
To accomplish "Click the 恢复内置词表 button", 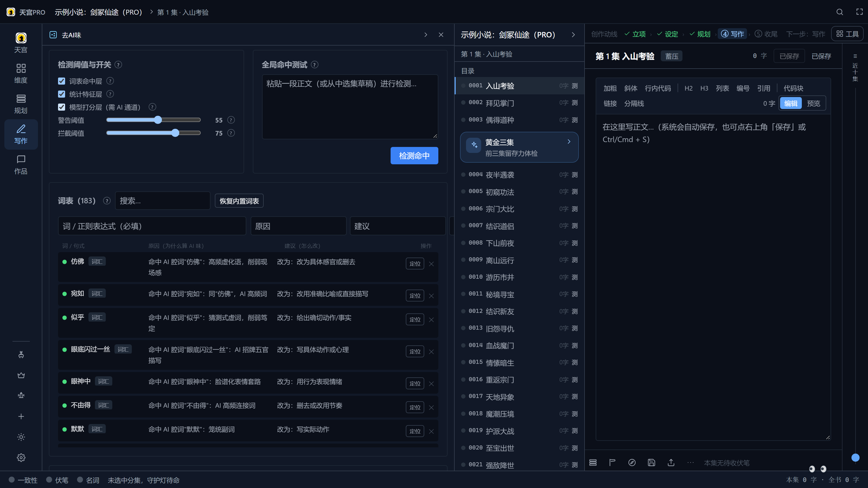I will (239, 201).
